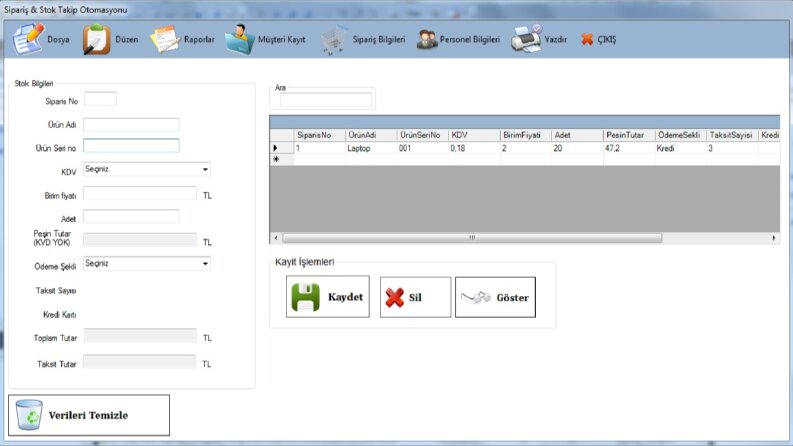This screenshot has width=793, height=446.
Task: Click the red X ÇIKIŞ icon
Action: click(587, 39)
